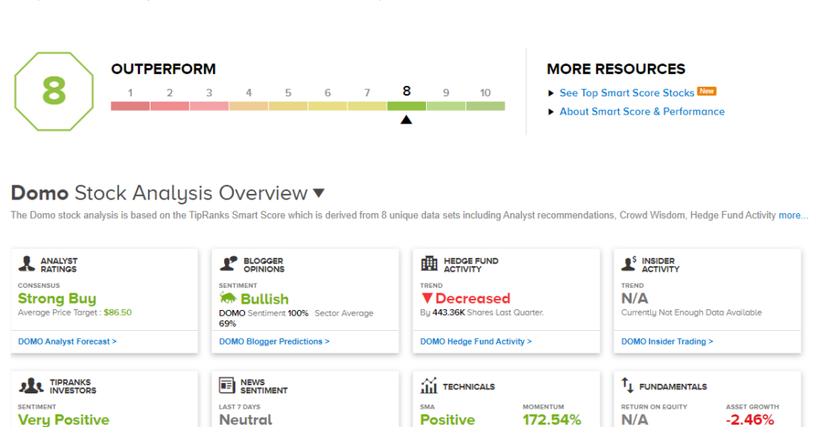820x427 pixels.
Task: Click the Blogger Opinions icon
Action: pyautogui.click(x=228, y=264)
